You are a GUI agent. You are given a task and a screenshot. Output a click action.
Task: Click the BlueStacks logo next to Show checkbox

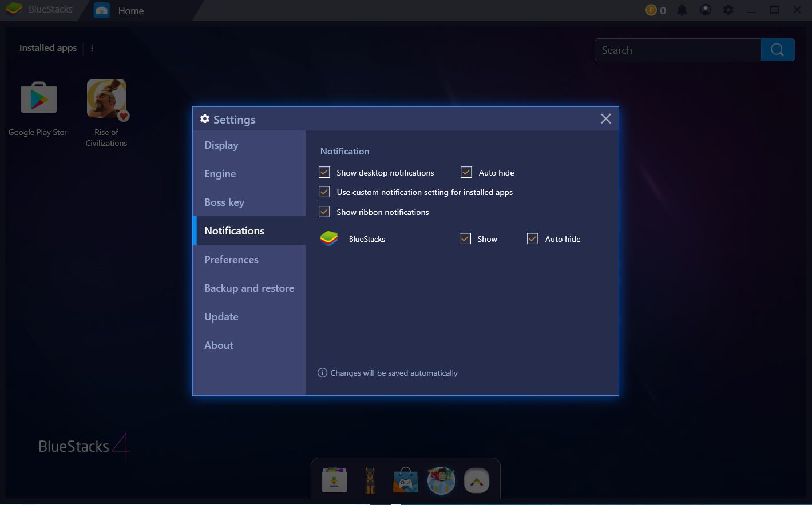tap(329, 238)
